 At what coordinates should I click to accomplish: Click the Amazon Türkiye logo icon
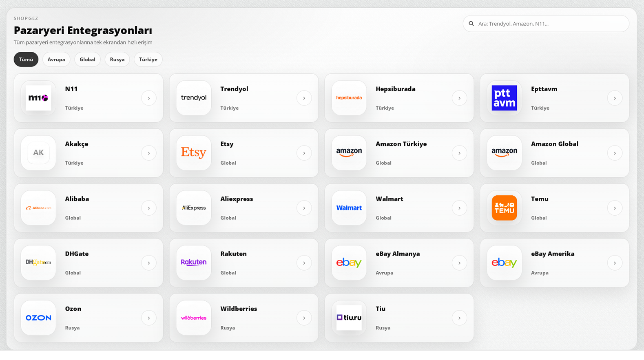click(x=349, y=153)
